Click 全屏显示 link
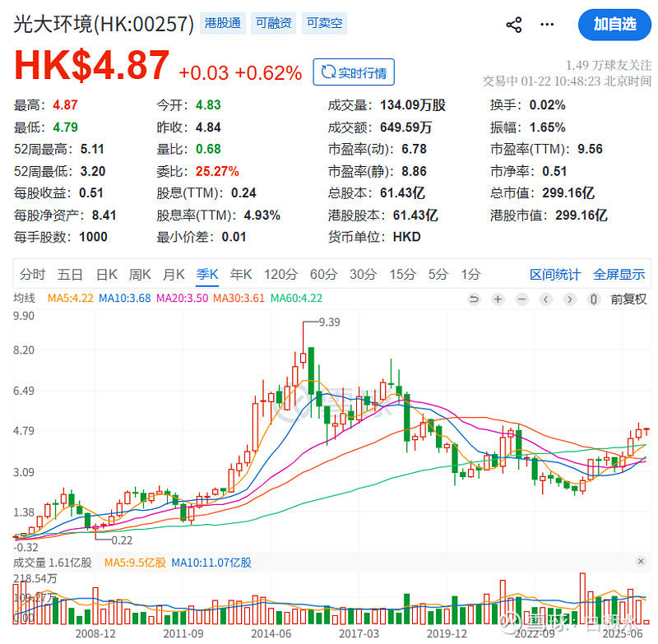Image resolution: width=658 pixels, height=644 pixels. click(619, 275)
